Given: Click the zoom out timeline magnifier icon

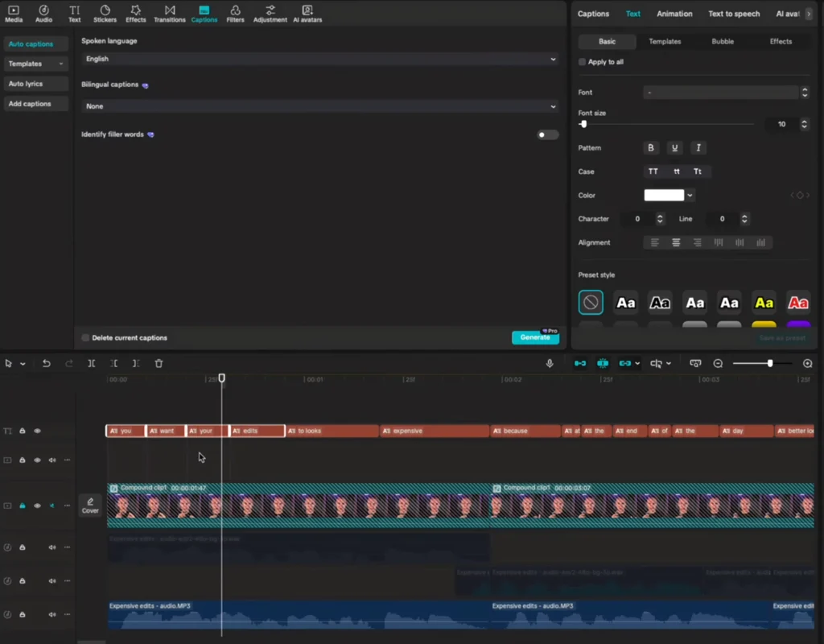Looking at the screenshot, I should tap(718, 364).
